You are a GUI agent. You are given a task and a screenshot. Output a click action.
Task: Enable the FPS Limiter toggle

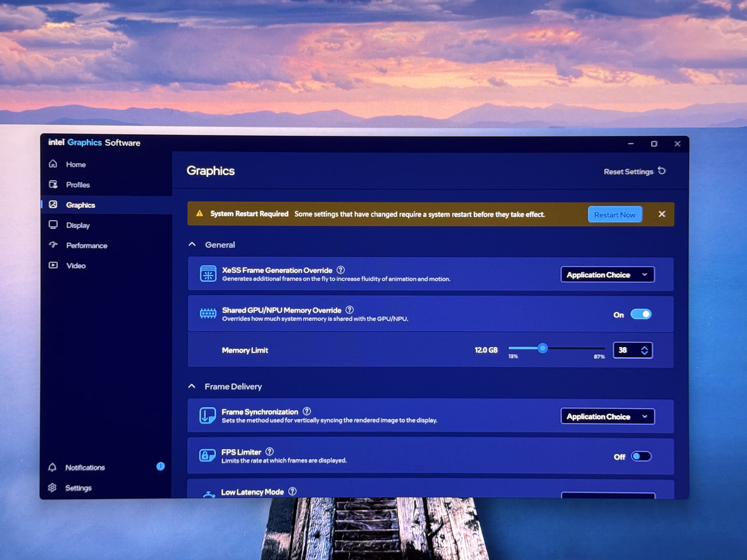click(641, 457)
